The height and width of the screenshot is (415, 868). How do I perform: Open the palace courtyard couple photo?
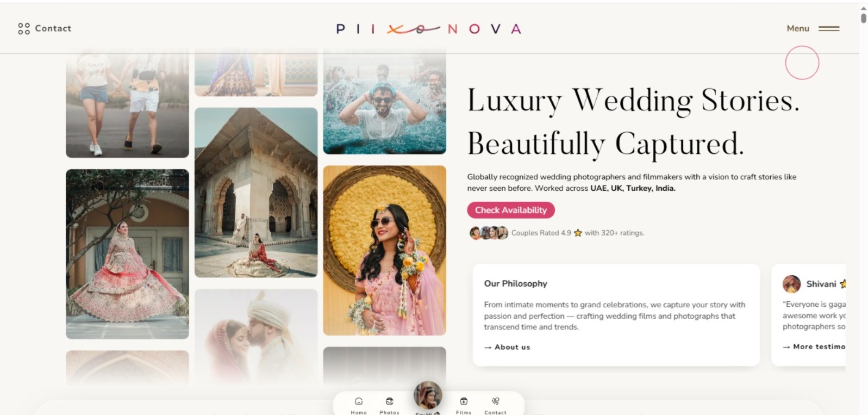[256, 193]
